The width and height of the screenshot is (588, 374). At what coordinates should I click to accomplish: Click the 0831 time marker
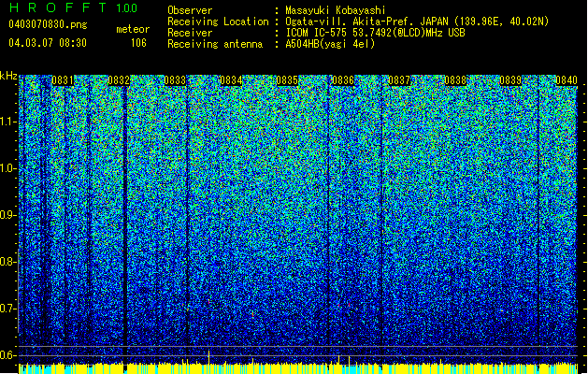pos(63,80)
